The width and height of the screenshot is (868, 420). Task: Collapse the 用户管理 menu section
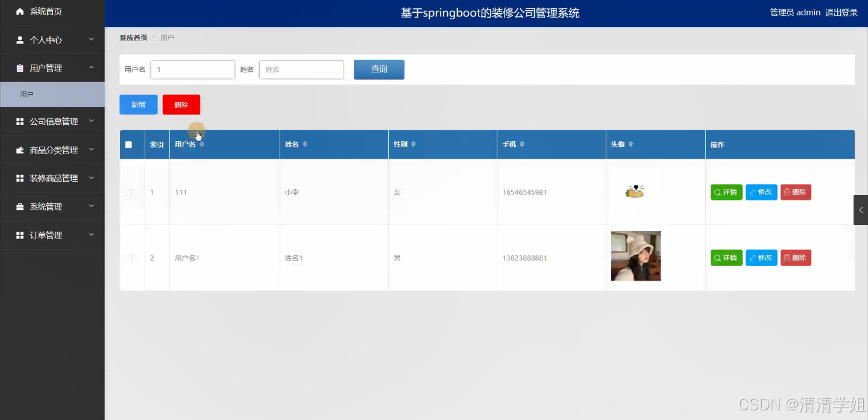(x=52, y=68)
